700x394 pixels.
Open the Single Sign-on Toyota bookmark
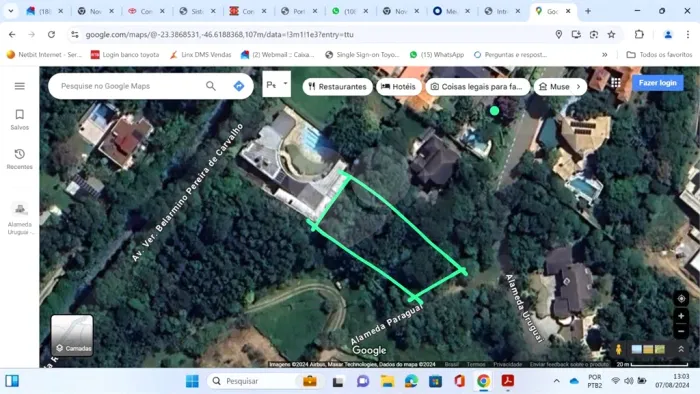click(x=362, y=54)
